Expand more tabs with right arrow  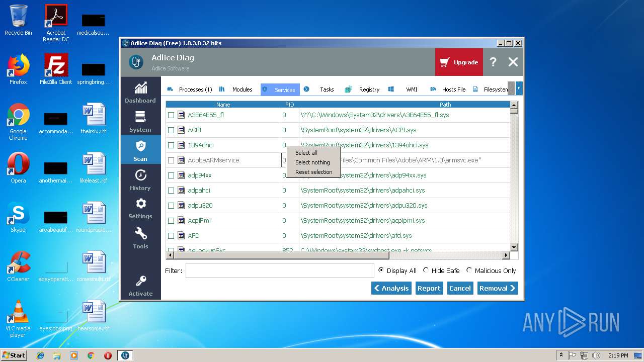coord(519,88)
